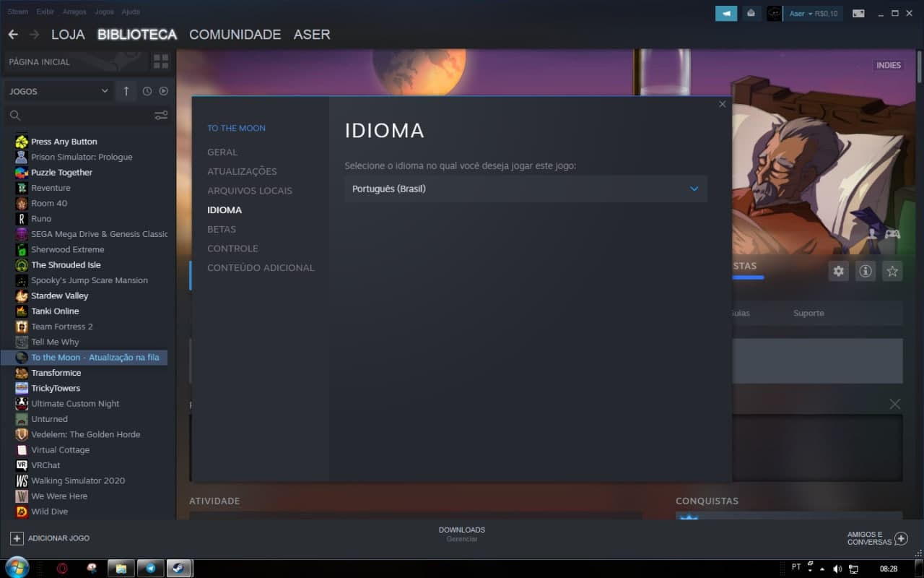Open ATUALIZAÇÕES properties section
The image size is (924, 578).
pos(242,171)
